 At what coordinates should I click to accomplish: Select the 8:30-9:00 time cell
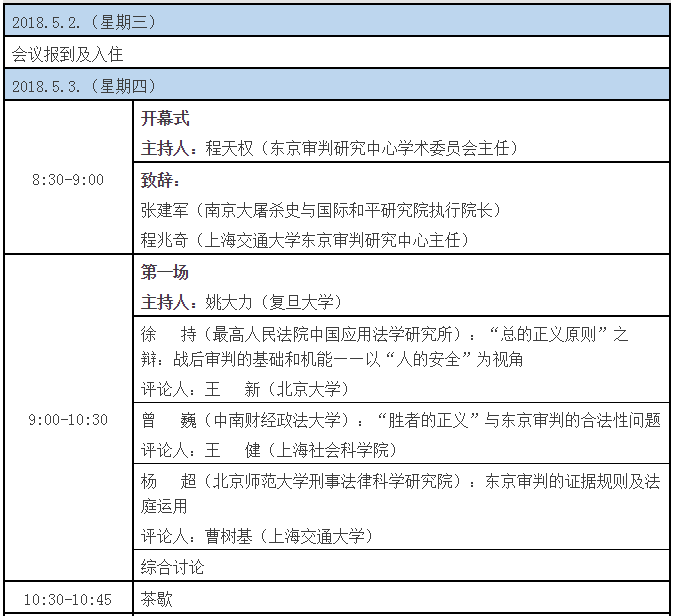[x=68, y=180]
